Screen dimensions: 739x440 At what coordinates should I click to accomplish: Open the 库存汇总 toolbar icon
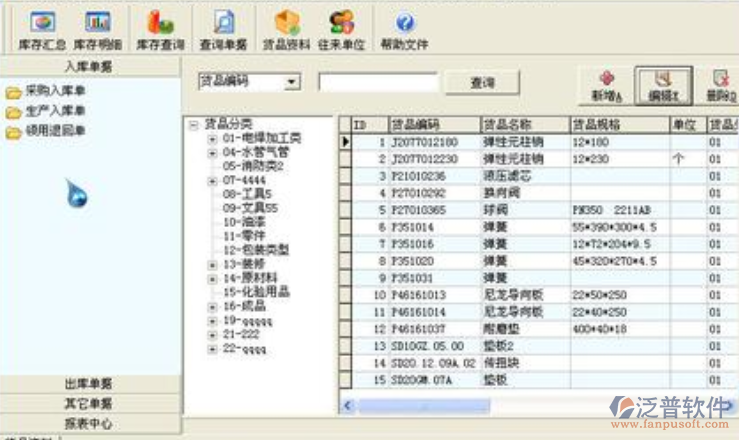point(40,30)
